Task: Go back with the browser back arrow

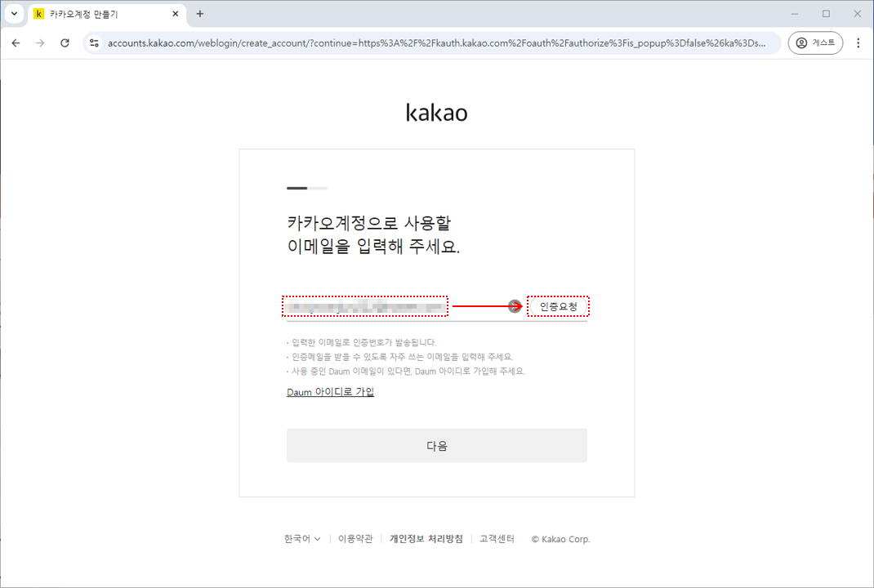Action: (16, 43)
